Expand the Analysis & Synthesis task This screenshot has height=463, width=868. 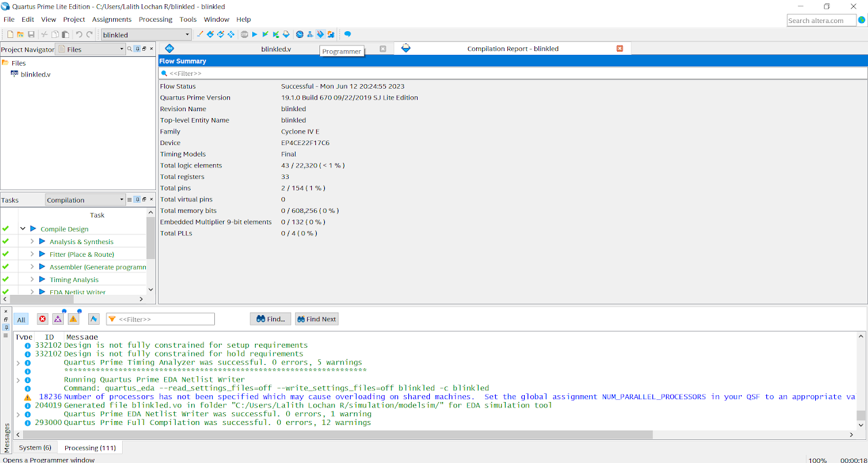coord(32,241)
